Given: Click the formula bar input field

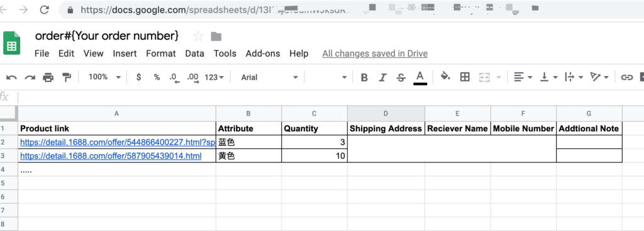Looking at the screenshot, I should (328, 97).
